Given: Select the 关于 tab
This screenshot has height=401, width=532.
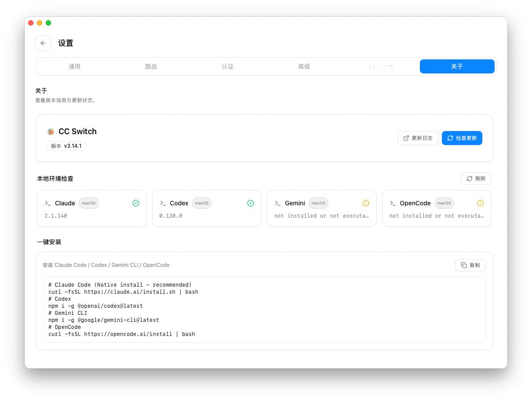Looking at the screenshot, I should pyautogui.click(x=457, y=66).
